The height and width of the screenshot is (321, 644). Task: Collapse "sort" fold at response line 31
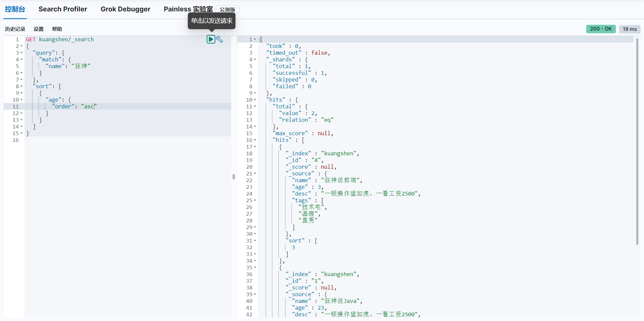[x=255, y=240]
